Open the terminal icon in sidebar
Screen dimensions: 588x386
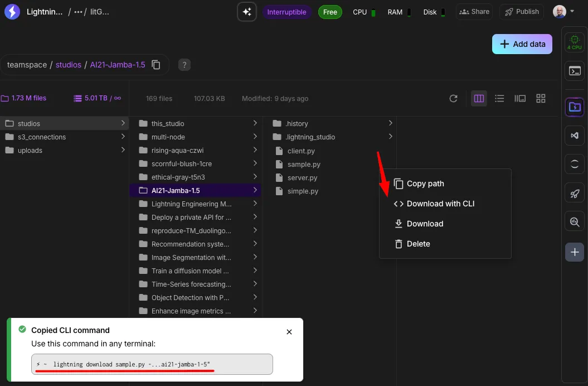point(575,71)
